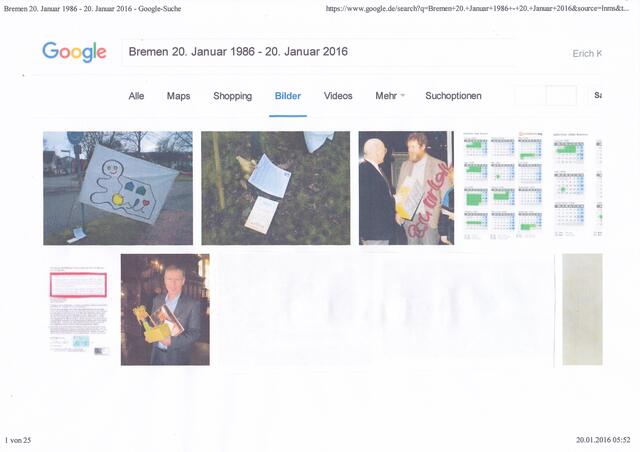
Task: Open the flag with smiling figure drawing image
Action: tap(118, 188)
